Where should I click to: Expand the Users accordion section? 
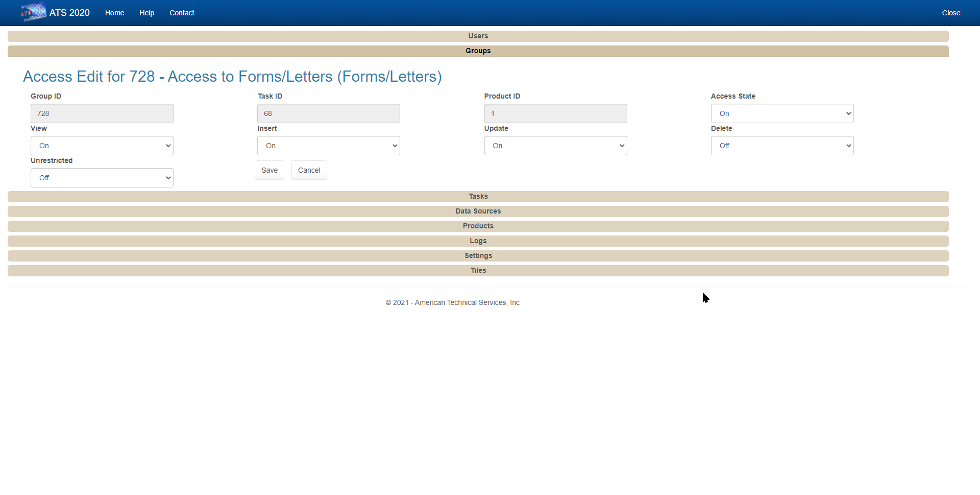tap(478, 36)
